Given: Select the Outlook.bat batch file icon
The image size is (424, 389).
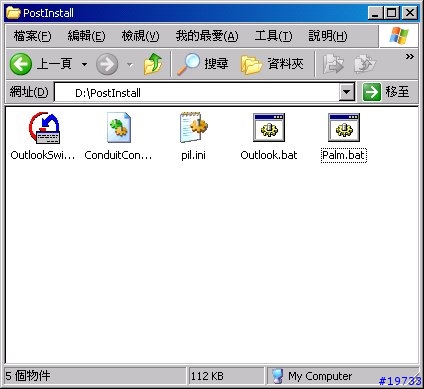Looking at the screenshot, I should [x=269, y=127].
